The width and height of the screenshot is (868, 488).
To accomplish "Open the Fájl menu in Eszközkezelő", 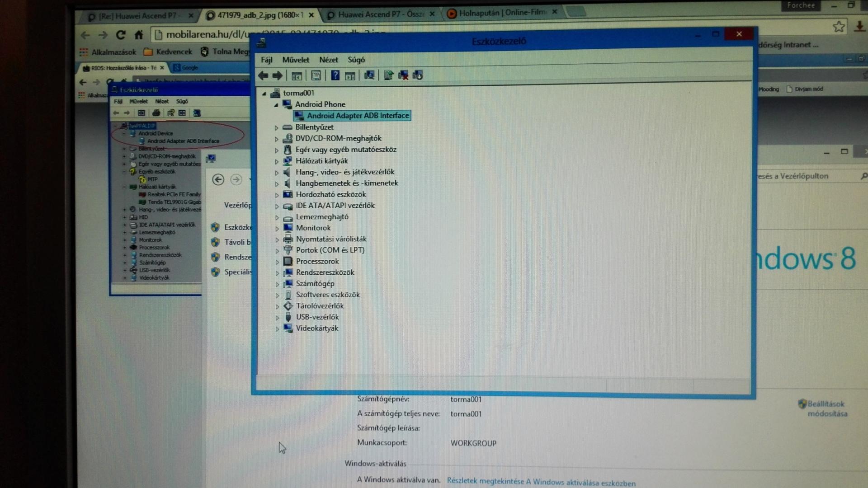I will tap(267, 60).
